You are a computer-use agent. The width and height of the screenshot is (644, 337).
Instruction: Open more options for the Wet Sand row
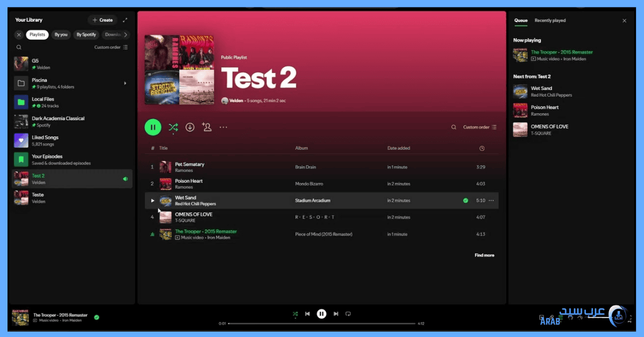(491, 201)
